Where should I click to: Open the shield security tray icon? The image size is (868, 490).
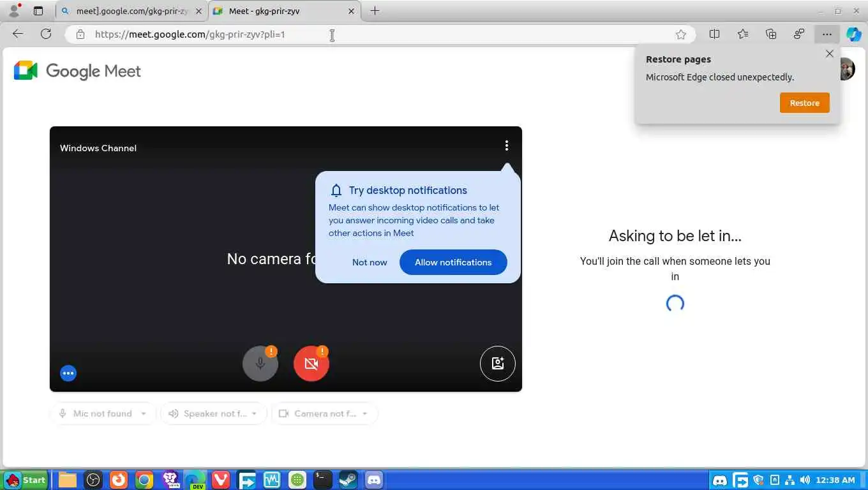(x=759, y=480)
